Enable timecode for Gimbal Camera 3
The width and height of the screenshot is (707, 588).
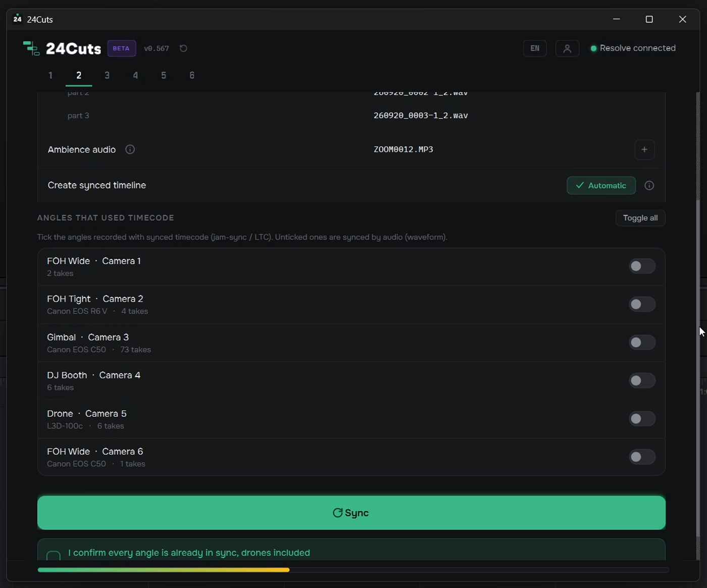(x=642, y=342)
